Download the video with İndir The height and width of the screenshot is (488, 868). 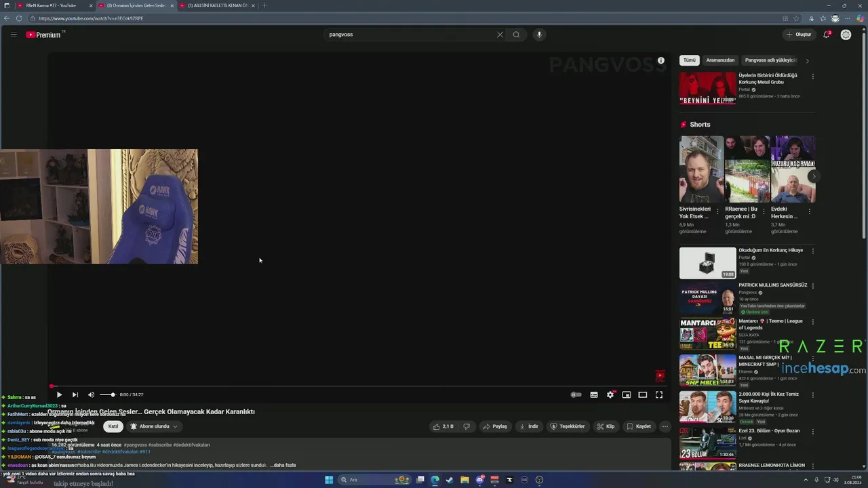(529, 426)
